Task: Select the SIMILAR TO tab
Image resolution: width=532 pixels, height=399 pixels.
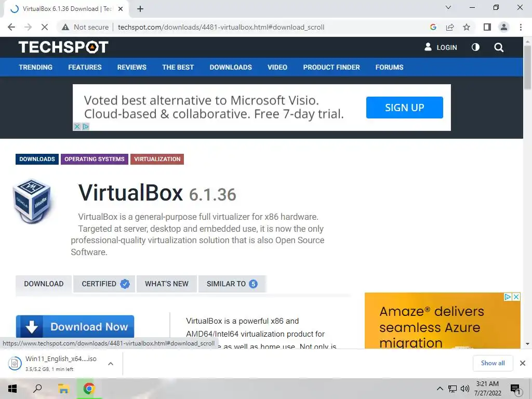Action: coord(232,284)
